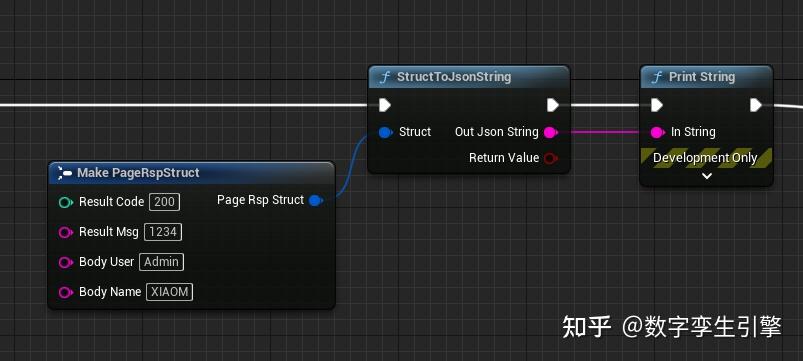
Task: Edit the Body Name value XIAOM
Action: [x=170, y=292]
